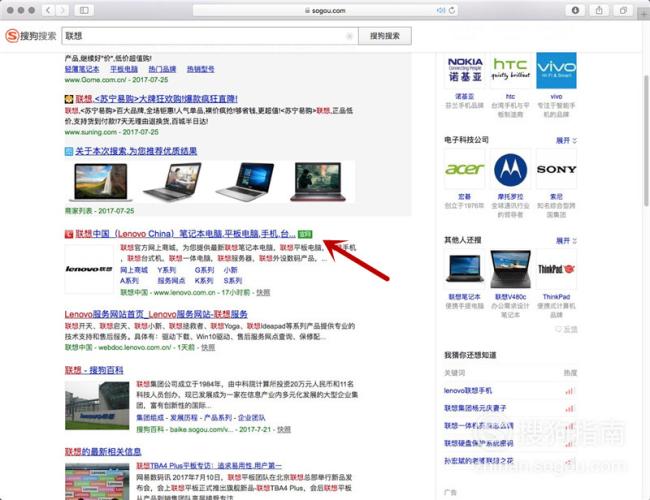Click the Suning result favicon
Image resolution: width=650 pixels, height=500 pixels.
click(x=69, y=99)
